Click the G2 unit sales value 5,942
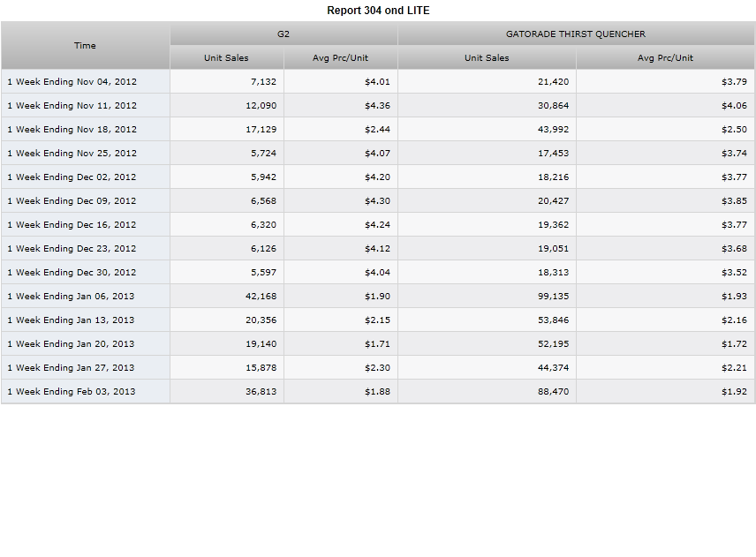 263,177
